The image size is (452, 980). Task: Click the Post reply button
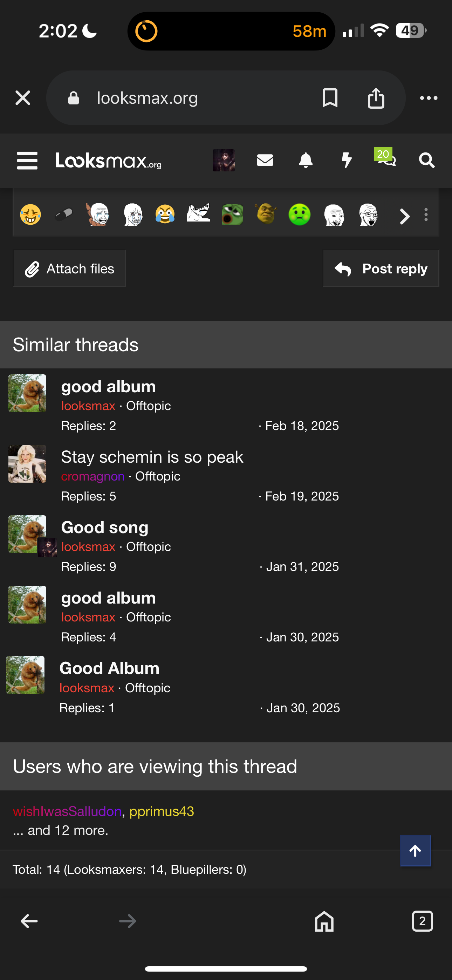[x=381, y=268]
